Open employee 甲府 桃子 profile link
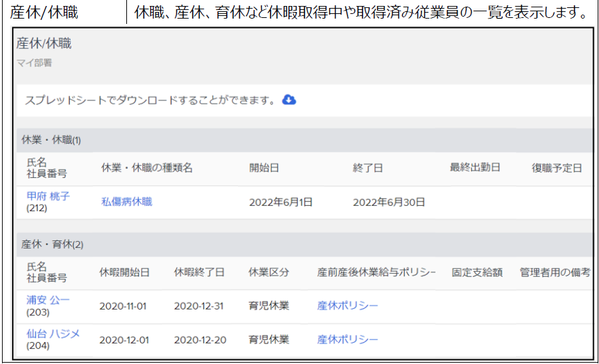The image size is (599, 364). click(x=48, y=196)
